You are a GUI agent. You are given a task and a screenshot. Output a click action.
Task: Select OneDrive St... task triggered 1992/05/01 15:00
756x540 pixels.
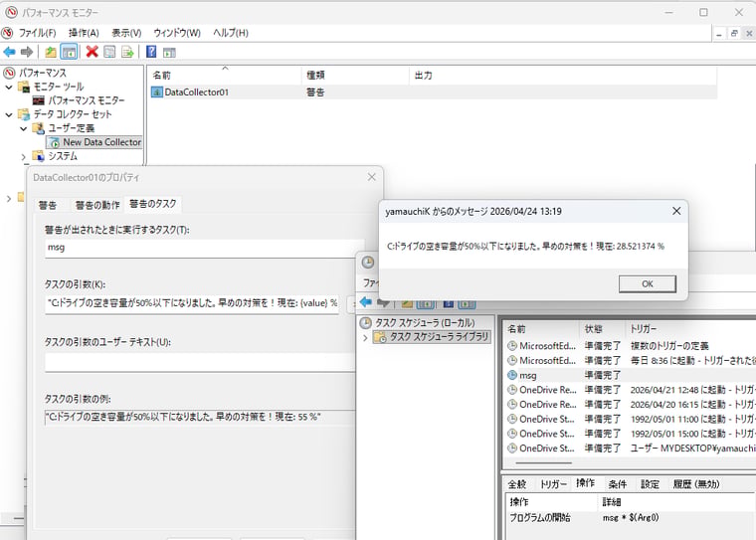click(631, 434)
